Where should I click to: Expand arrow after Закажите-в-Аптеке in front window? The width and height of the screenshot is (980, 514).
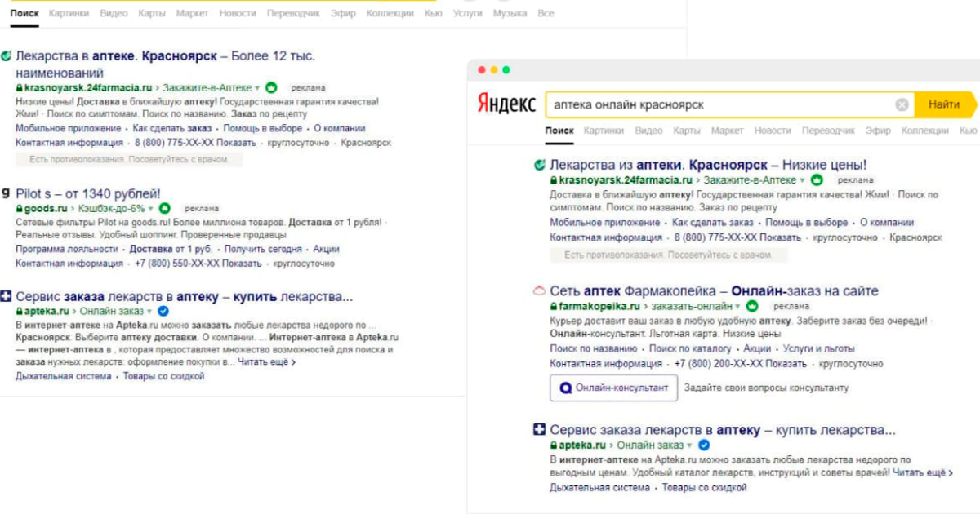pyautogui.click(x=802, y=180)
